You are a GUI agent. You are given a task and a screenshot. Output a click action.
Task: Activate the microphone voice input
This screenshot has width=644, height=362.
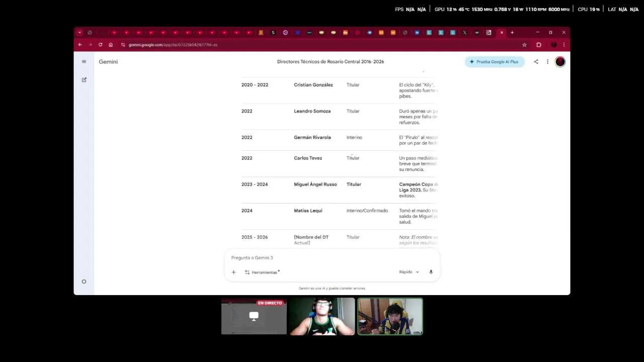(x=431, y=272)
